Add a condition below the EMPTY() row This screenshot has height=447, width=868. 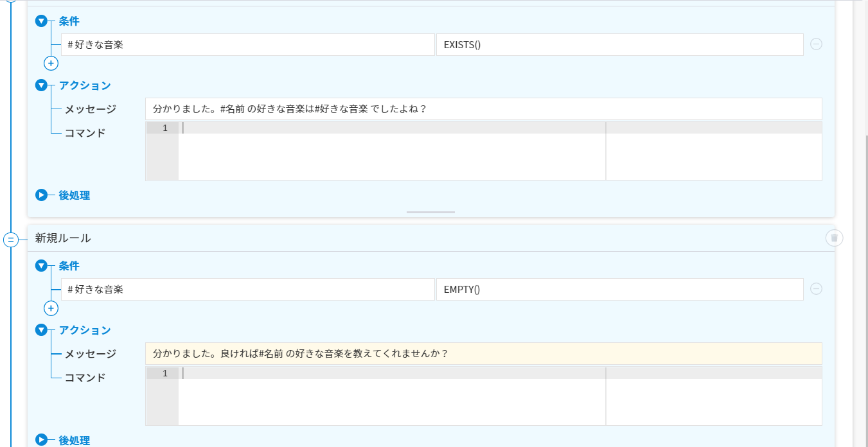(x=51, y=308)
